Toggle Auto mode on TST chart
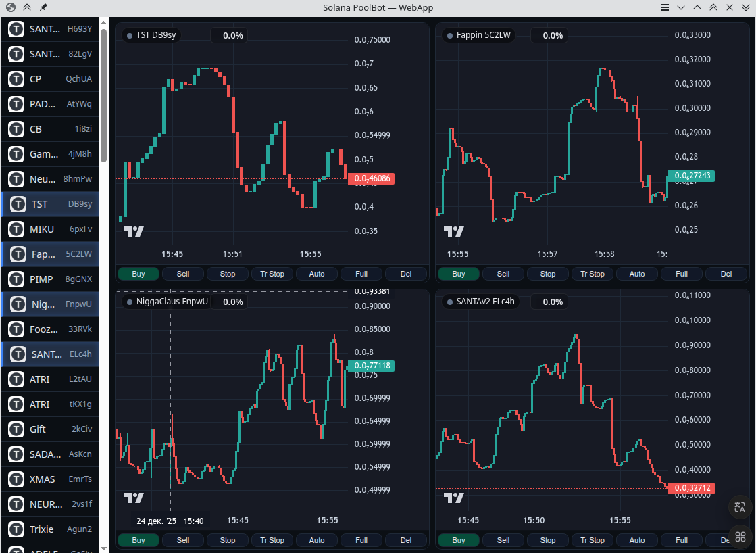This screenshot has height=553, width=756. [317, 274]
